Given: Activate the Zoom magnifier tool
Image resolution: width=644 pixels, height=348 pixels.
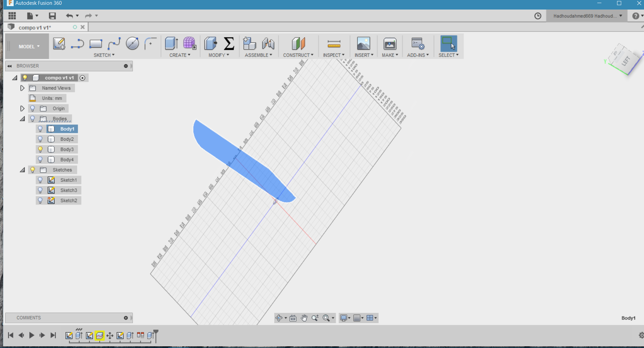Looking at the screenshot, I should (x=315, y=318).
